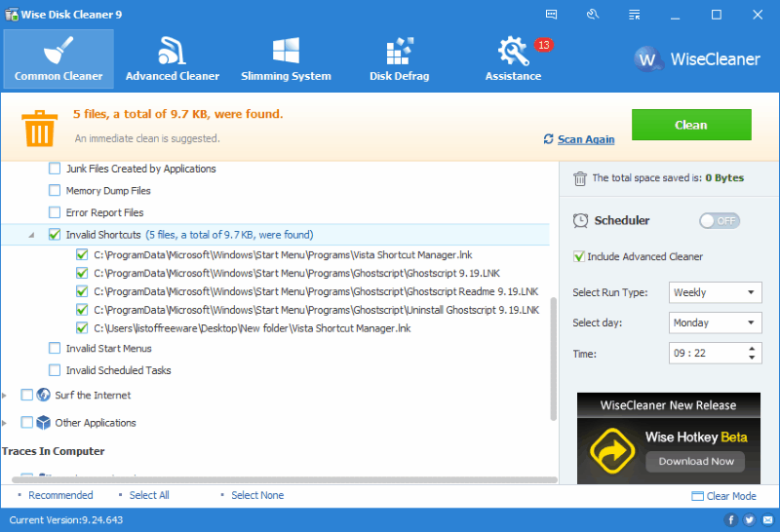This screenshot has height=532, width=780.
Task: Check the Invalid Scheduled Tasks checkbox
Action: point(55,370)
